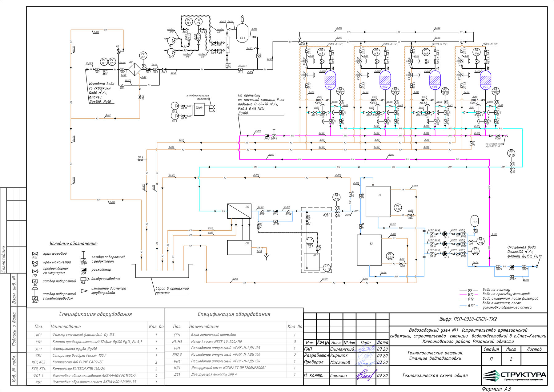Screen dimensions: 554x392
Task: Select the ГА1 hydro accumulator symbol
Action: (475, 221)
